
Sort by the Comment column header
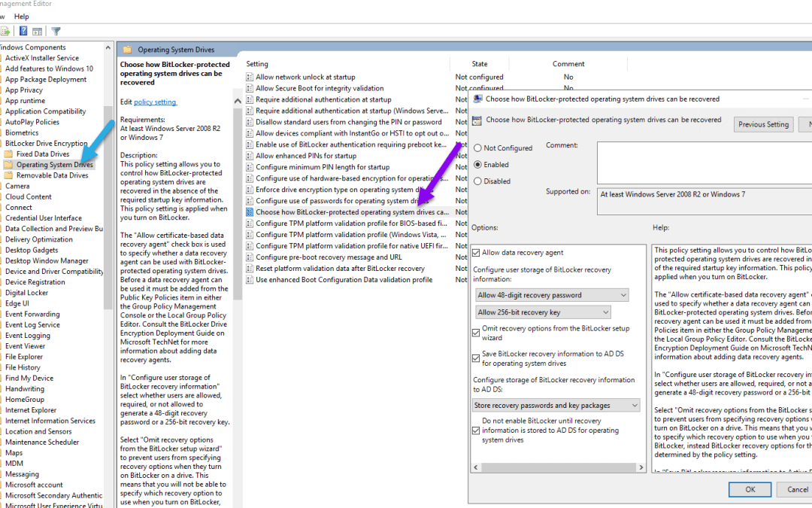(568, 64)
